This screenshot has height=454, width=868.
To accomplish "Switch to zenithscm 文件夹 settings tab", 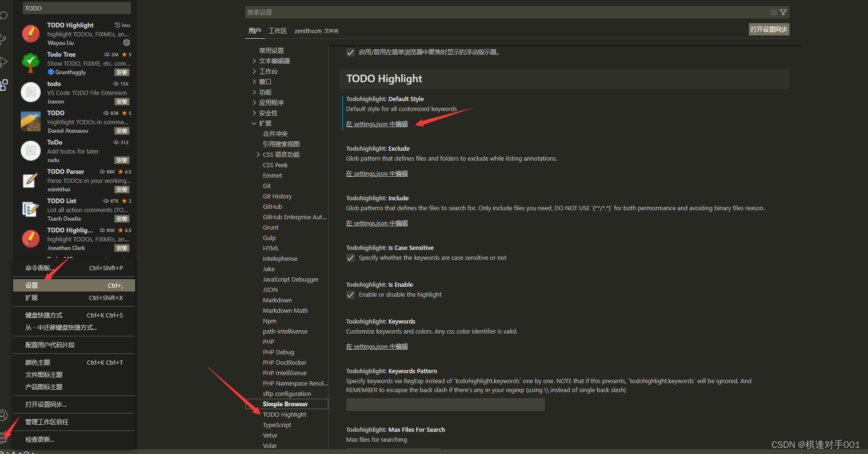I will point(317,31).
